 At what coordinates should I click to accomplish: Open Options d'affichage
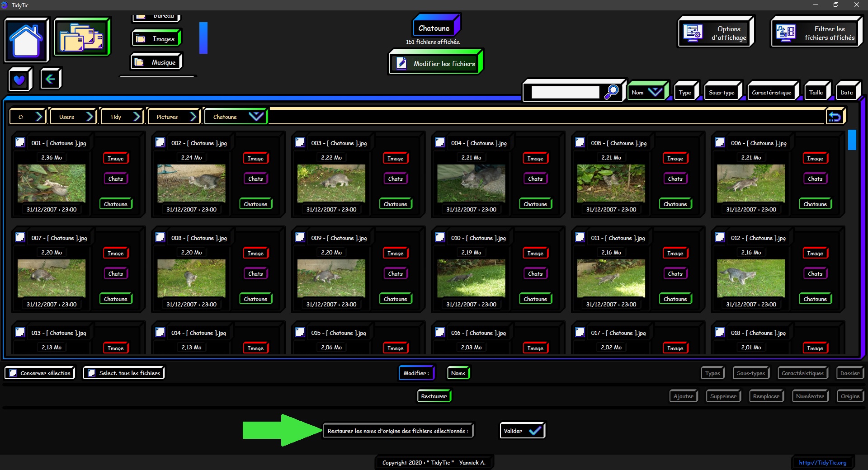coord(716,33)
